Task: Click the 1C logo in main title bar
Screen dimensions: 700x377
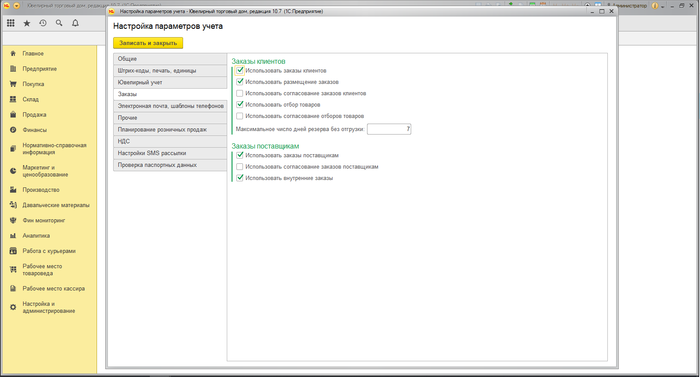Action: 6,6
